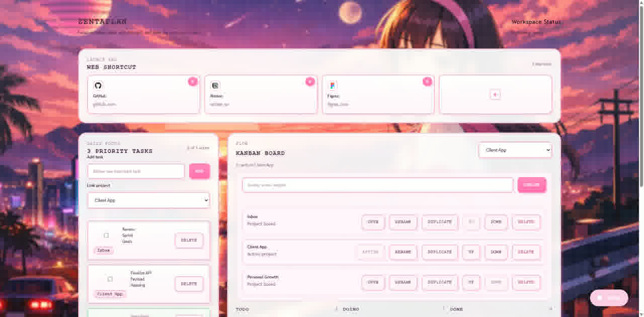Rename the Personal Growth project
Image resolution: width=644 pixels, height=317 pixels.
tap(403, 282)
